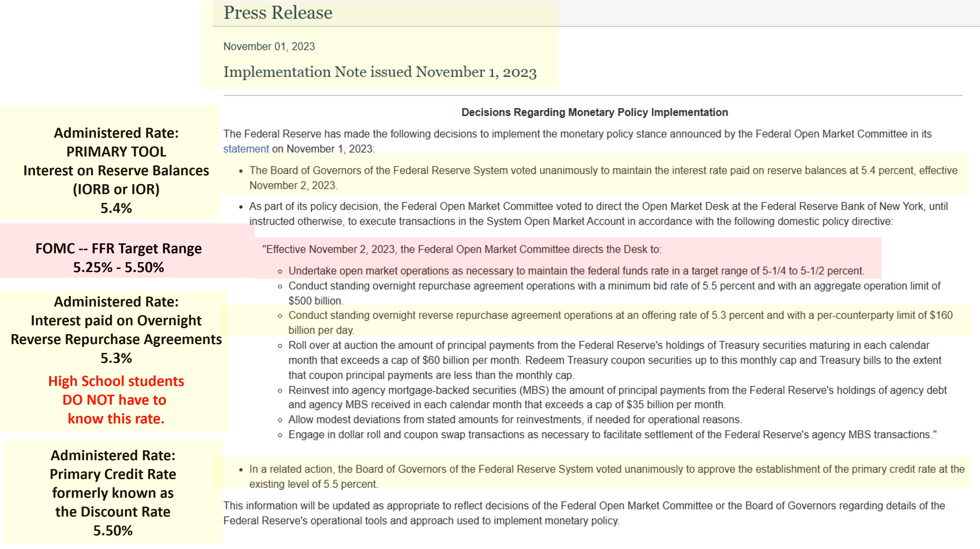Click the 5-1/4 to 5-1/2 percent target range line
This screenshot has width=980, height=549.
[x=576, y=271]
